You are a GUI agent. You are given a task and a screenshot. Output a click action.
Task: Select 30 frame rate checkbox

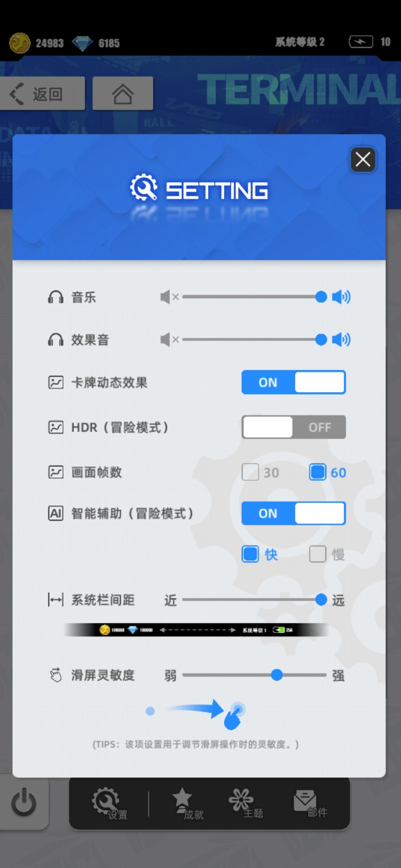click(x=250, y=472)
